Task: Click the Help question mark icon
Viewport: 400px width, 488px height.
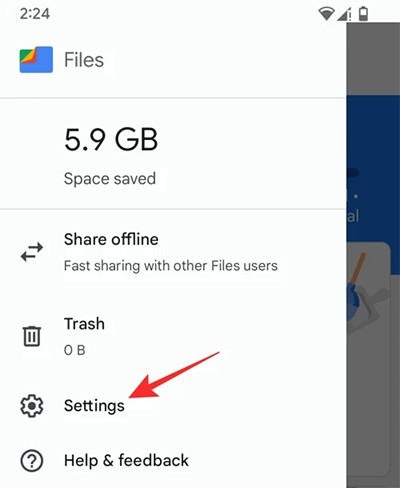Action: [x=32, y=461]
